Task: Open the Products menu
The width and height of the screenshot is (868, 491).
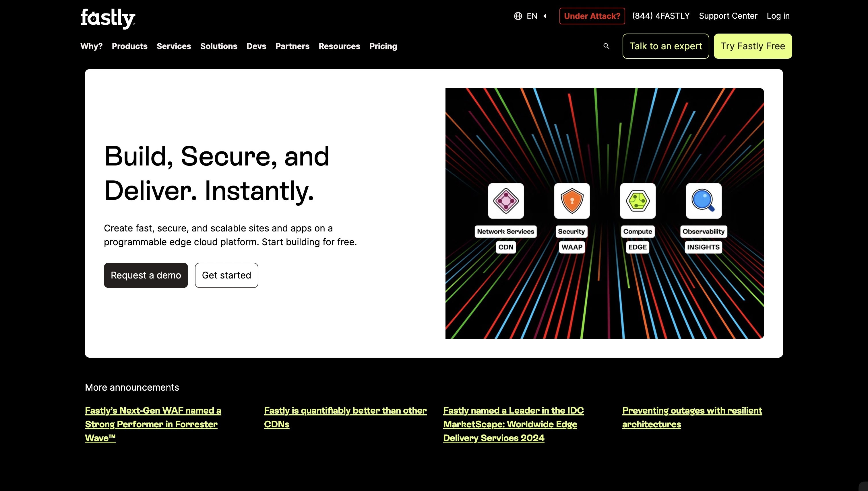Action: 129,46
